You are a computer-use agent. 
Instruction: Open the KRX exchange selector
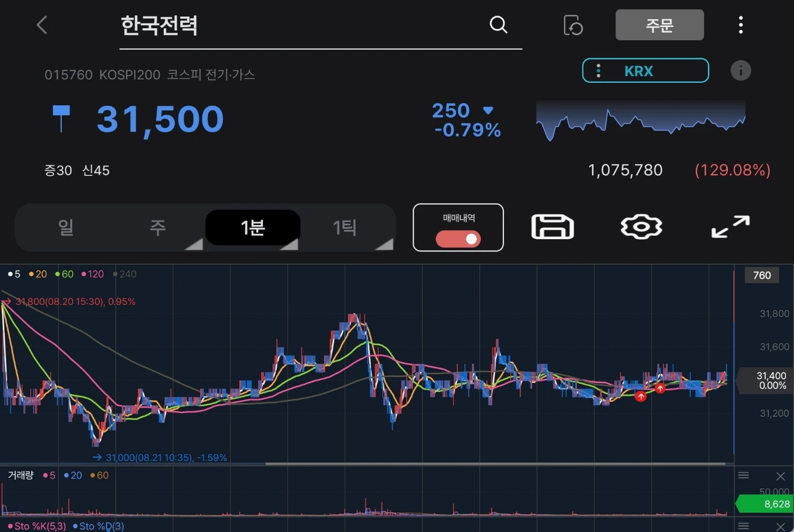(646, 71)
